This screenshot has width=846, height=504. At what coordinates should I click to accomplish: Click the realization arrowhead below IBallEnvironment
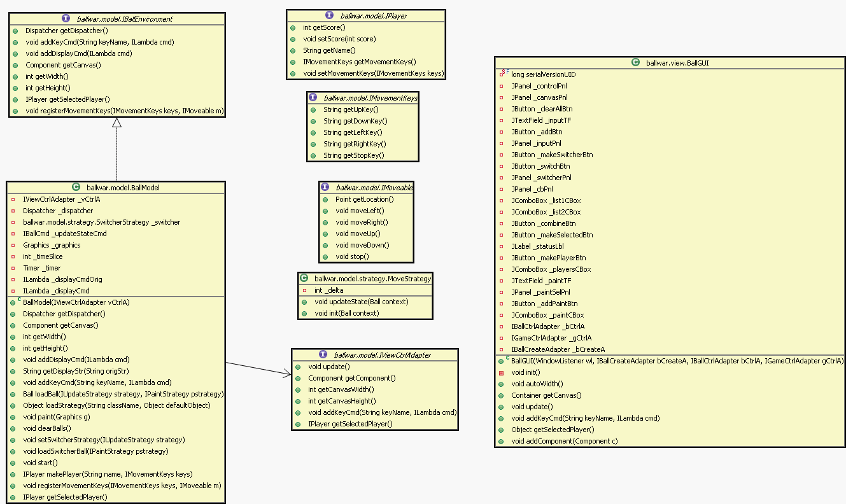pyautogui.click(x=116, y=123)
